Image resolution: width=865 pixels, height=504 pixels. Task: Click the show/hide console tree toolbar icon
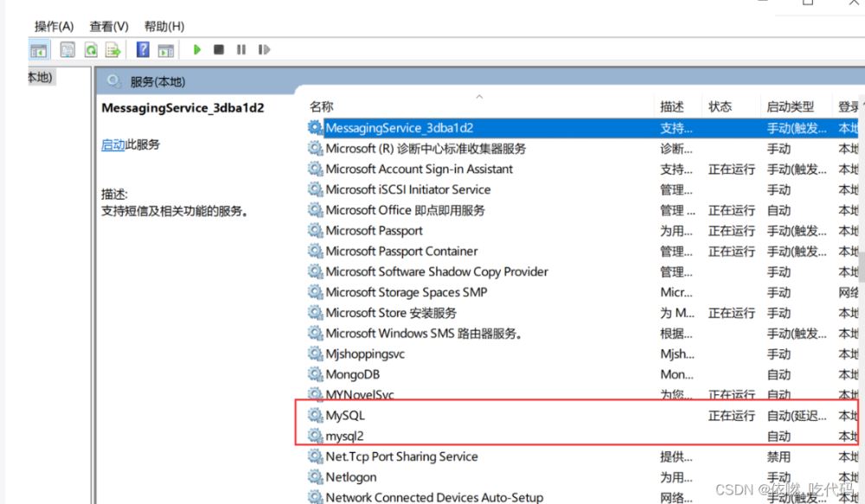tap(38, 50)
